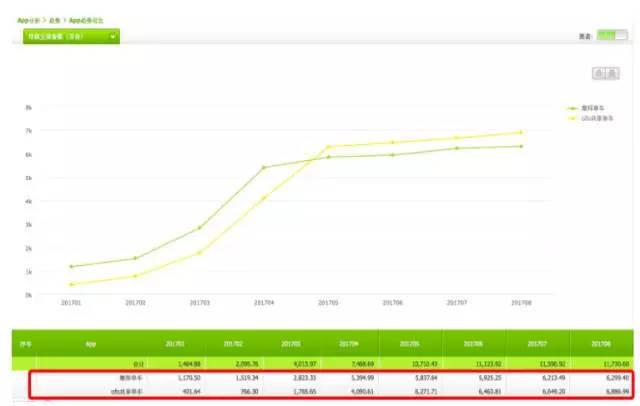This screenshot has height=406, width=640.
Task: Toggle the dark green legend series
Action: click(x=586, y=108)
